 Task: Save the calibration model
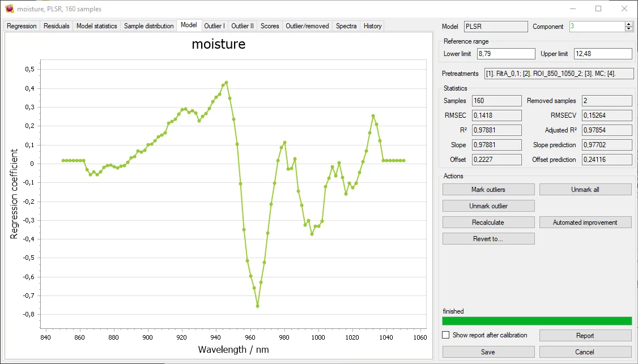(488, 352)
